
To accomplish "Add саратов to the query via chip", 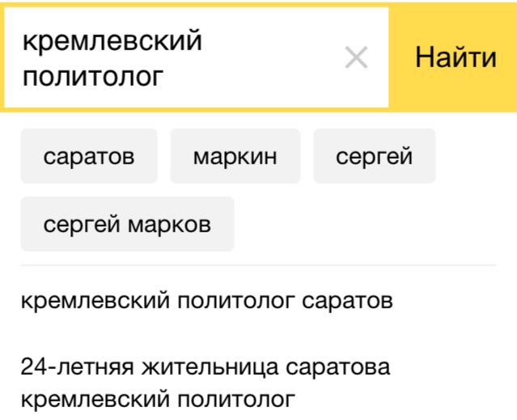I will 89,156.
